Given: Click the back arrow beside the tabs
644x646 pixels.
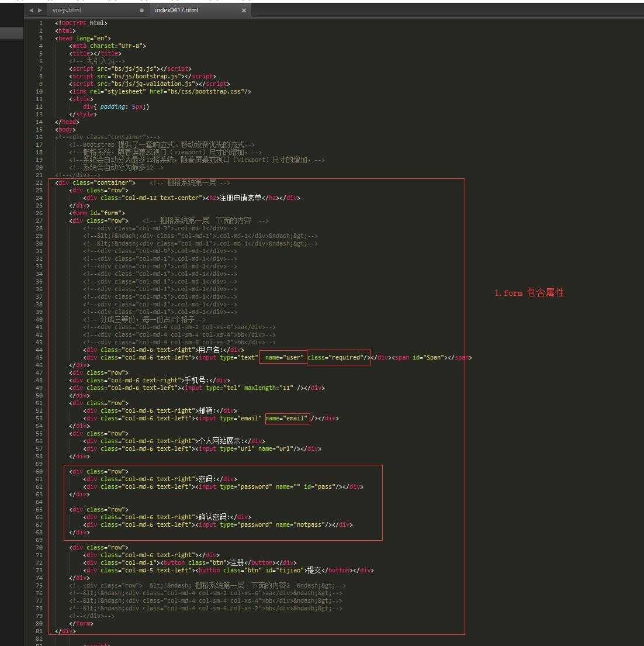Looking at the screenshot, I should pos(32,11).
